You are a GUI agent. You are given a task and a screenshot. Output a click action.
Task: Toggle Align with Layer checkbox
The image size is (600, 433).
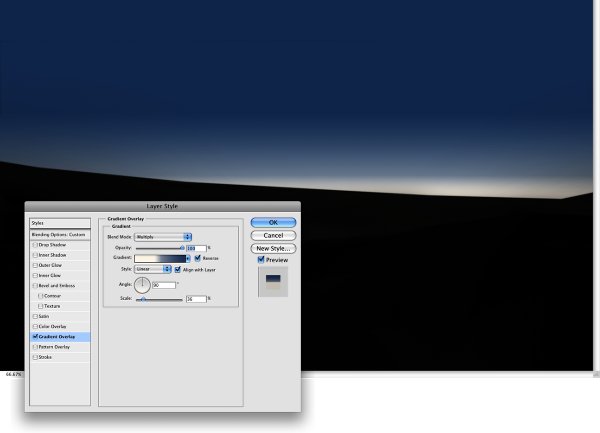pos(178,270)
